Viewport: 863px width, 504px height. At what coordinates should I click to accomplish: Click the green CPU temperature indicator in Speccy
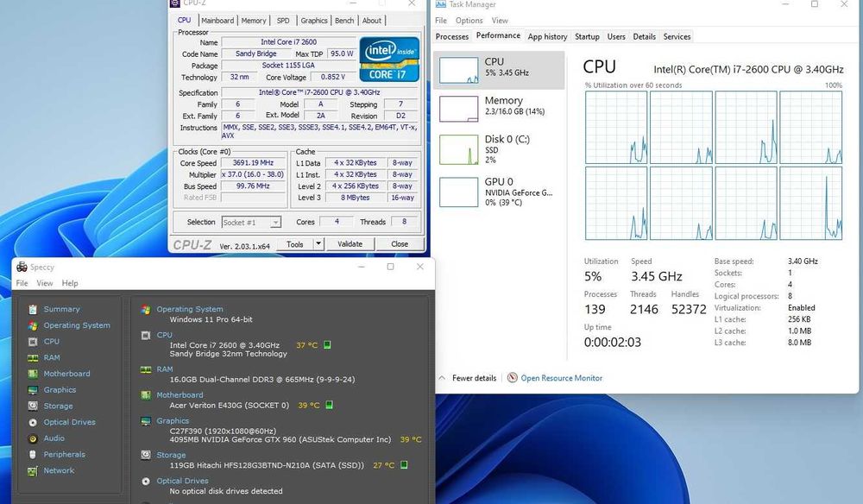327,345
